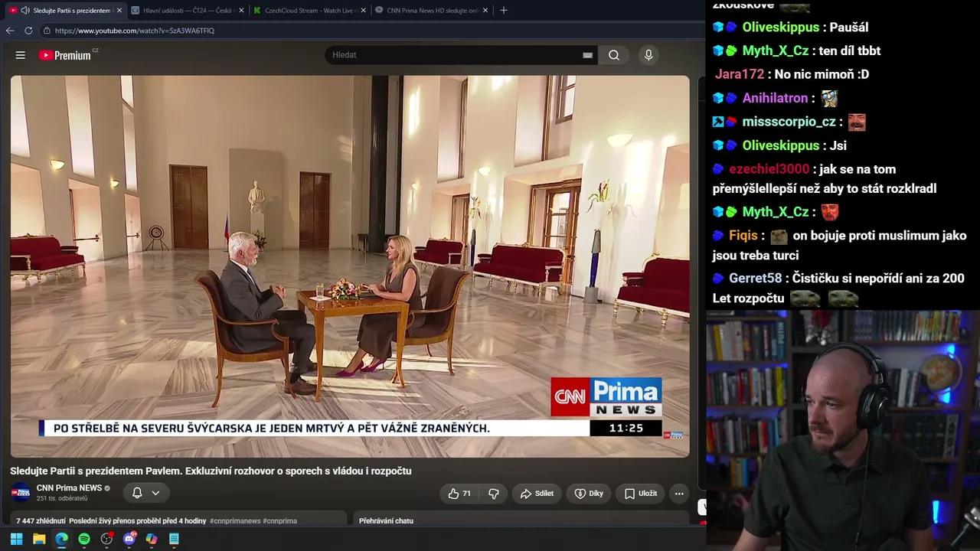Select the Sledujte Partii s prezidentem tab
Screen dimensions: 980x551
[x=65, y=11]
